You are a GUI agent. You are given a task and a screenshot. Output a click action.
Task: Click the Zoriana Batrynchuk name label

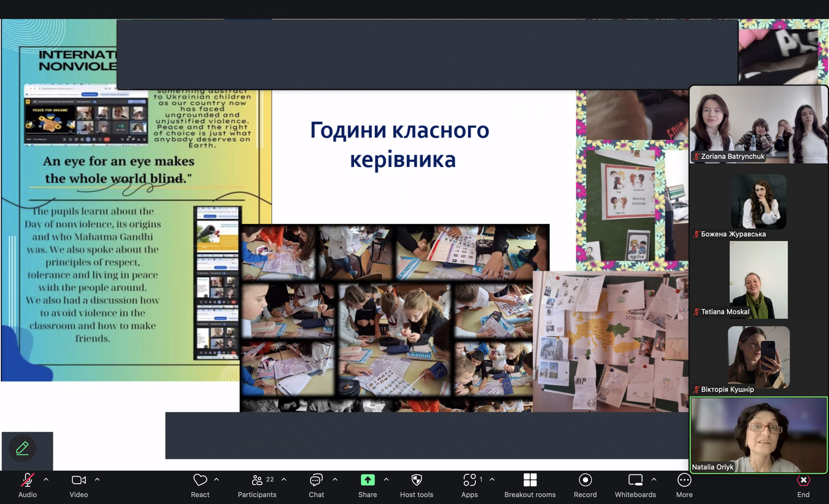coord(733,157)
